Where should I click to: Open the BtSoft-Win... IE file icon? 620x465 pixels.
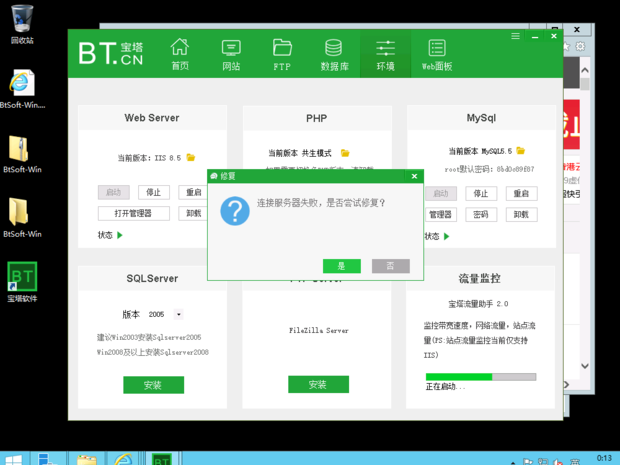[22, 89]
